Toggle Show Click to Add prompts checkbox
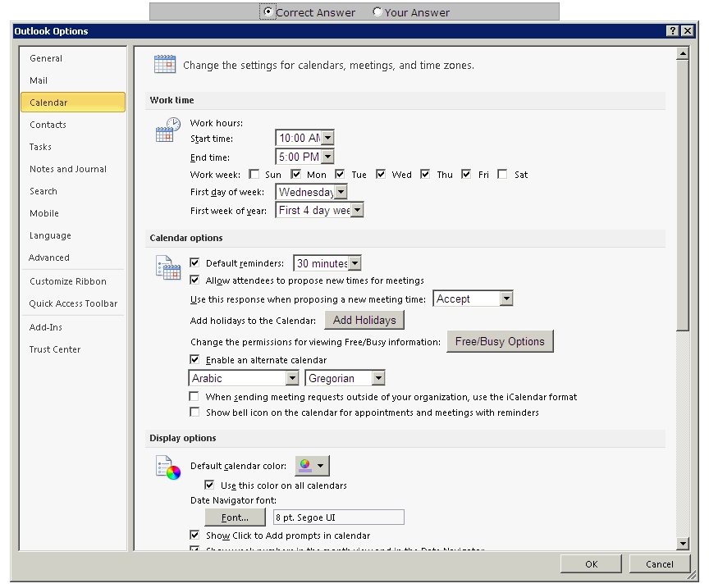The image size is (709, 588). (x=194, y=536)
